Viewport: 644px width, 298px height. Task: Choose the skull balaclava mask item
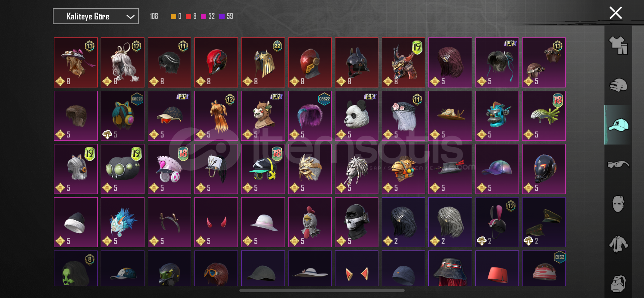(x=356, y=222)
